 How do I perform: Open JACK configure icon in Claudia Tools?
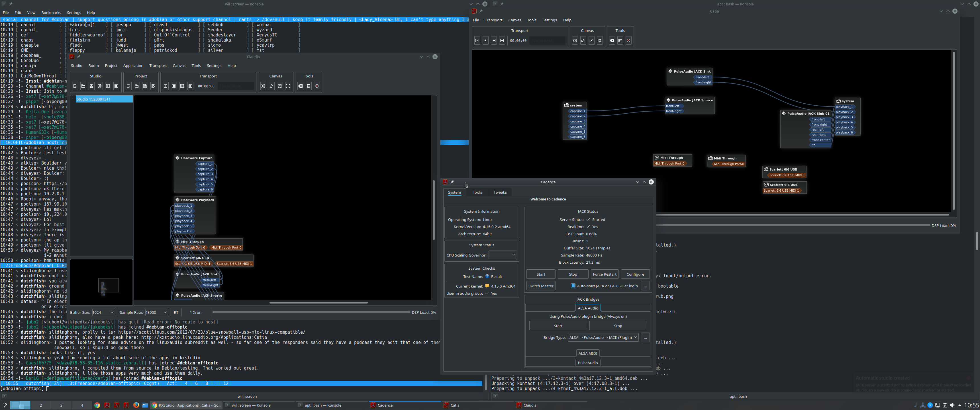[x=309, y=86]
